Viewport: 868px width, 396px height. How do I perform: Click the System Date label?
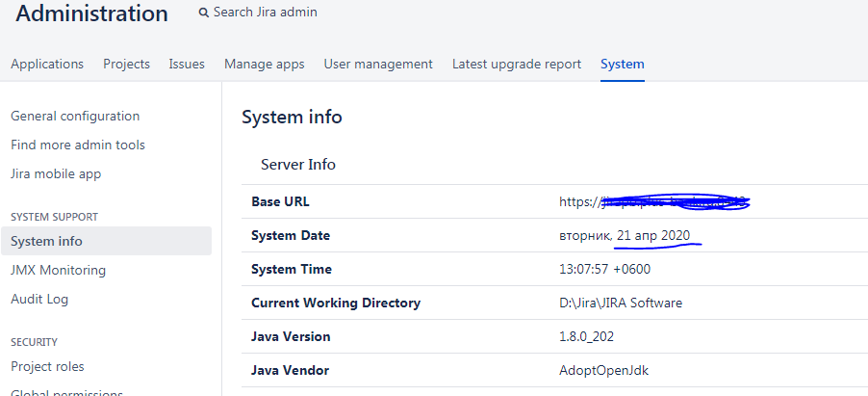tap(291, 236)
